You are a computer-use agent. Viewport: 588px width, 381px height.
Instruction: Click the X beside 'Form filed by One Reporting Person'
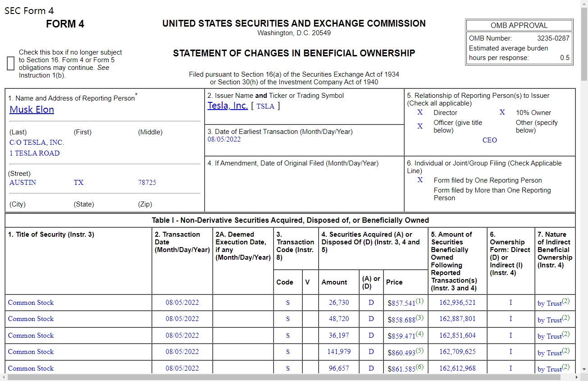[420, 180]
